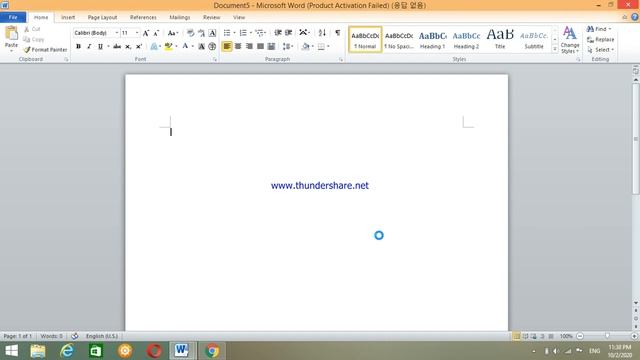This screenshot has height=360, width=640.
Task: Apply strikethrough formatting
Action: 117,47
